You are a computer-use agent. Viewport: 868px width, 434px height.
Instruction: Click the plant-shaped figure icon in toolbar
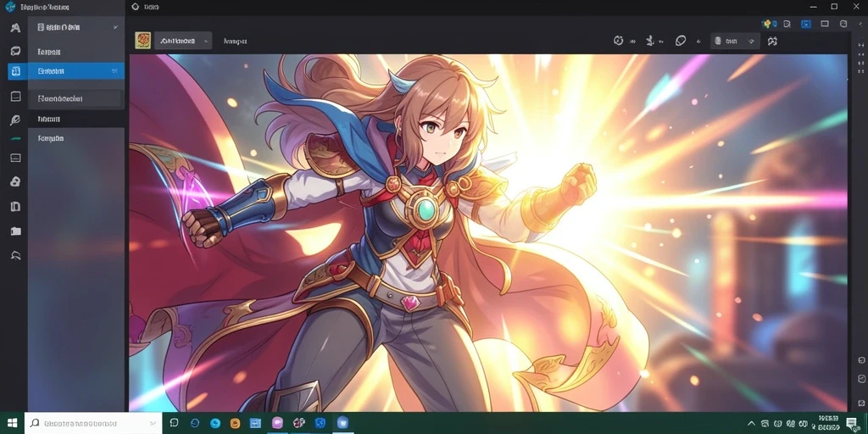[651, 41]
